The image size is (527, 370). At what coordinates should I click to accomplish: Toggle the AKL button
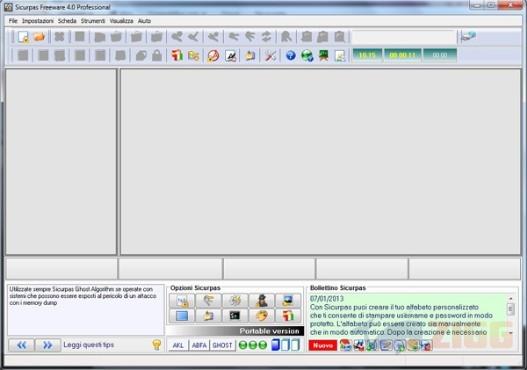[x=178, y=345]
